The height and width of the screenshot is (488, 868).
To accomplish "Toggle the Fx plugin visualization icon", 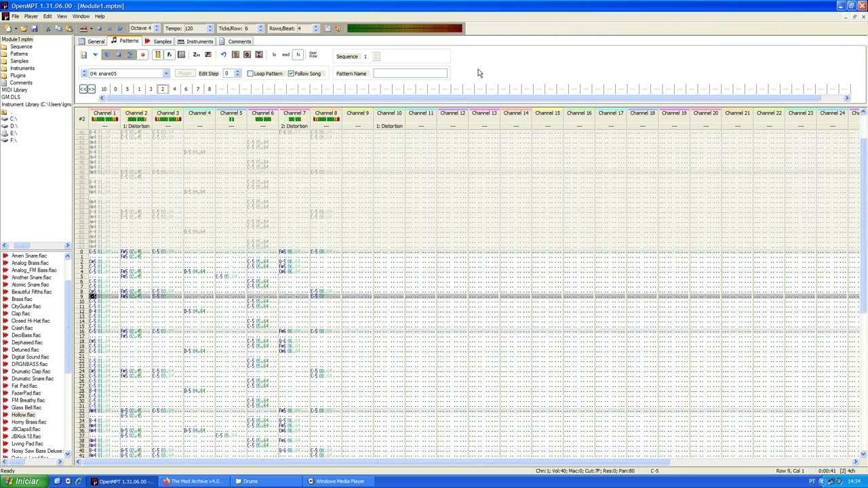I will click(x=169, y=55).
